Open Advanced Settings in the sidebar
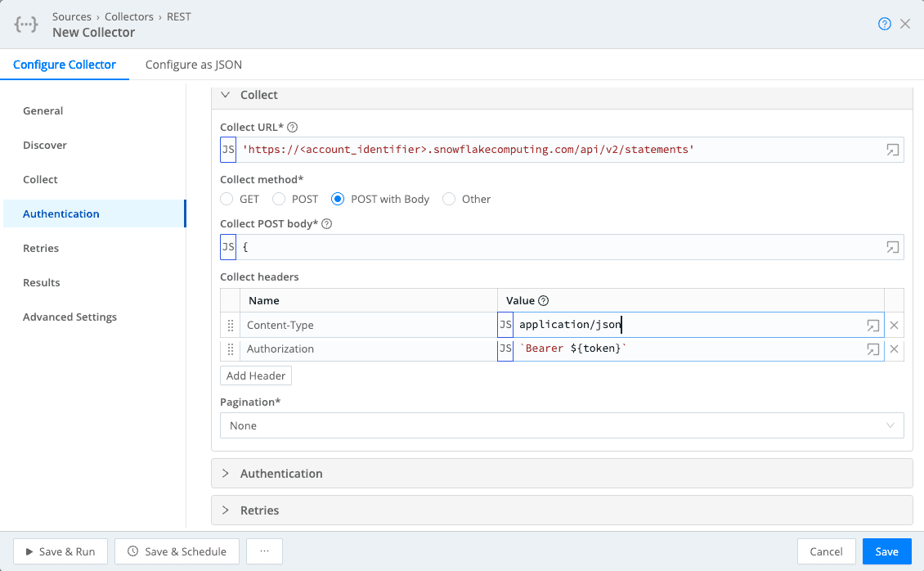 pos(70,317)
